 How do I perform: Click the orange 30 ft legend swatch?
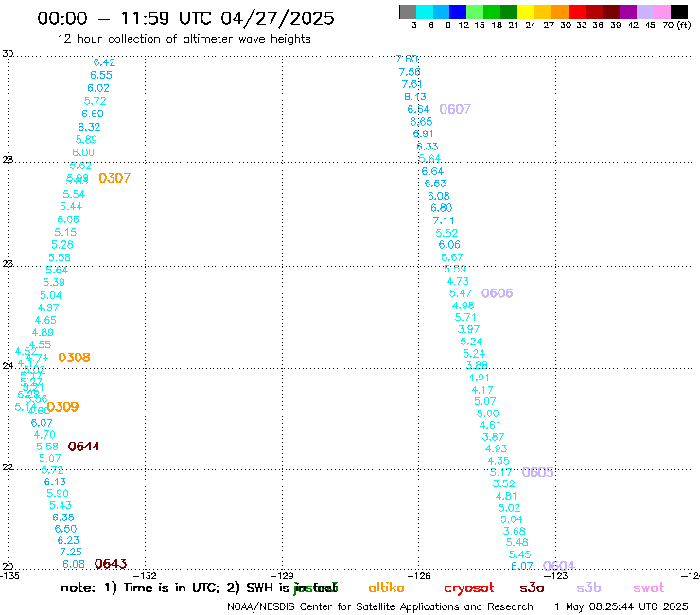point(560,11)
